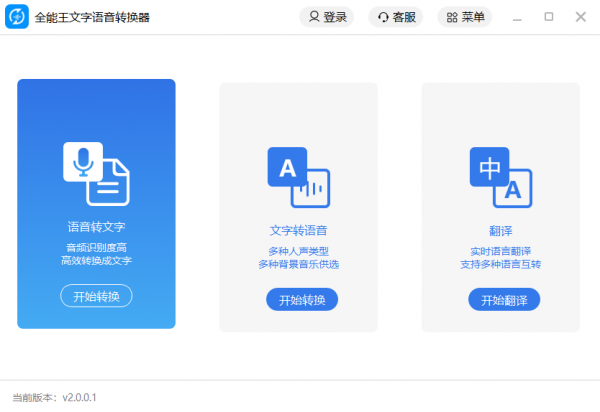Click the microphone-to-document icon
The height and width of the screenshot is (412, 600).
coord(96,174)
